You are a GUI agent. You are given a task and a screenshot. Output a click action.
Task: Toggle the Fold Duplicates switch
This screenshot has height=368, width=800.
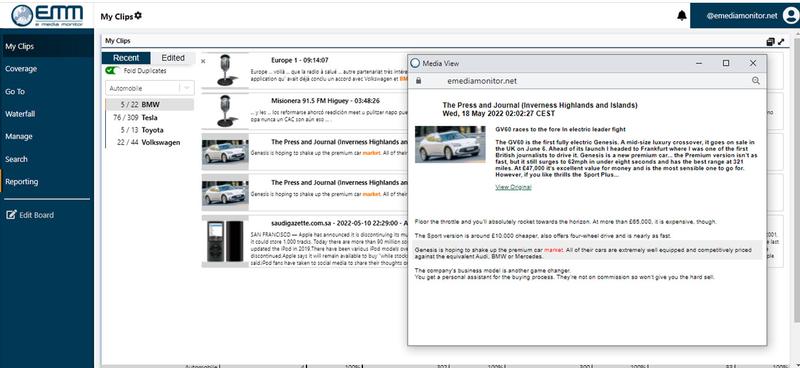coord(112,71)
